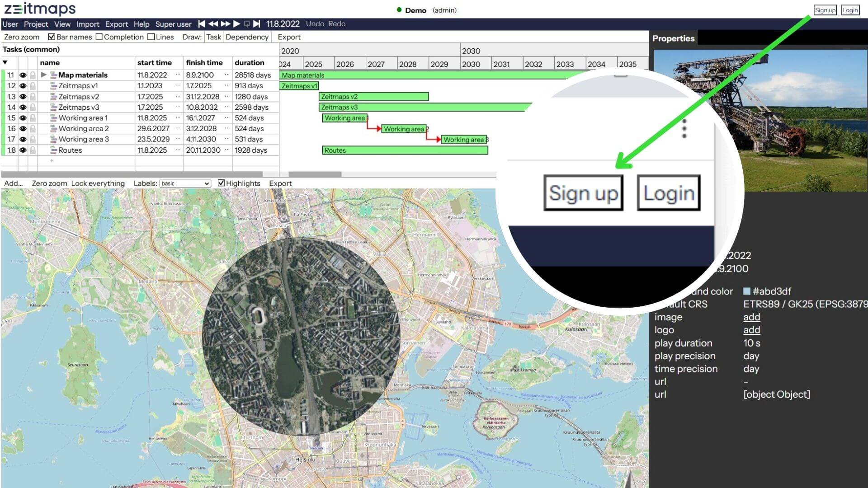Click the gantt icon beside Routes
Image resolution: width=868 pixels, height=488 pixels.
(x=53, y=150)
